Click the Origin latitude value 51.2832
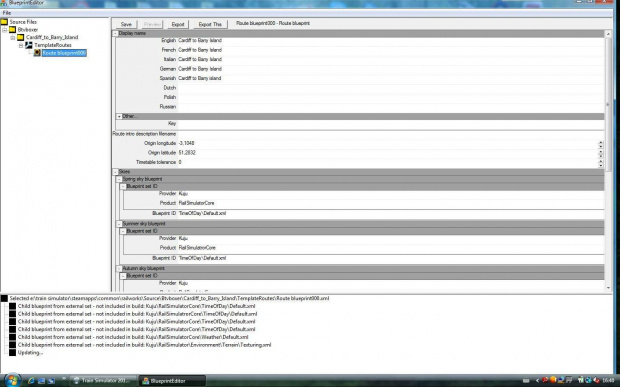This screenshot has height=387, width=620. coord(187,153)
